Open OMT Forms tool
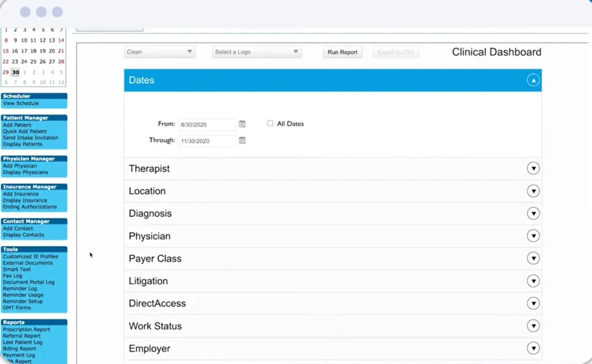The height and width of the screenshot is (364, 592). [x=17, y=308]
